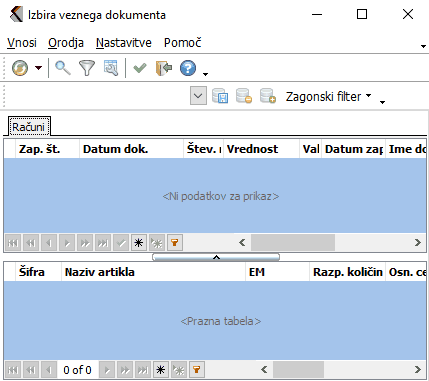Go to previous page in lower navigator
429x381 pixels.
(x=31, y=370)
